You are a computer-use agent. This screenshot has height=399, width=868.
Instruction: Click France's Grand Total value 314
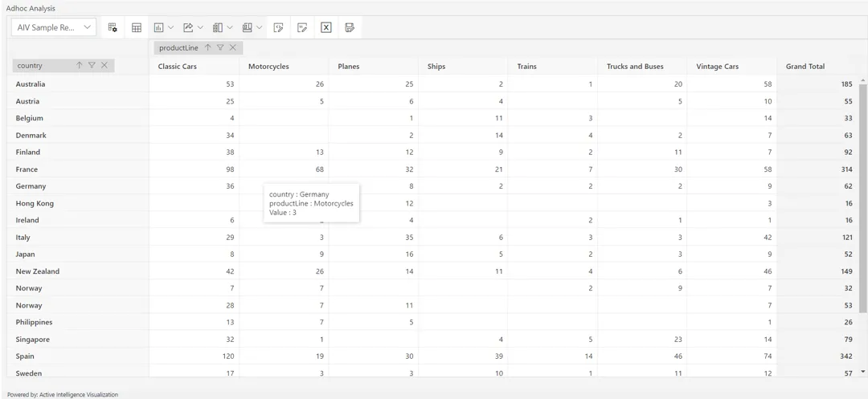846,169
